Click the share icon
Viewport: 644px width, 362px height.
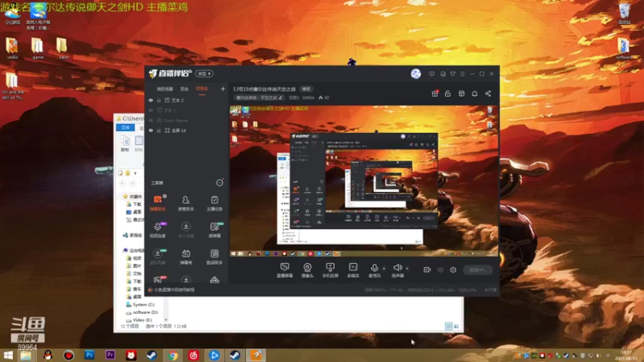(488, 93)
